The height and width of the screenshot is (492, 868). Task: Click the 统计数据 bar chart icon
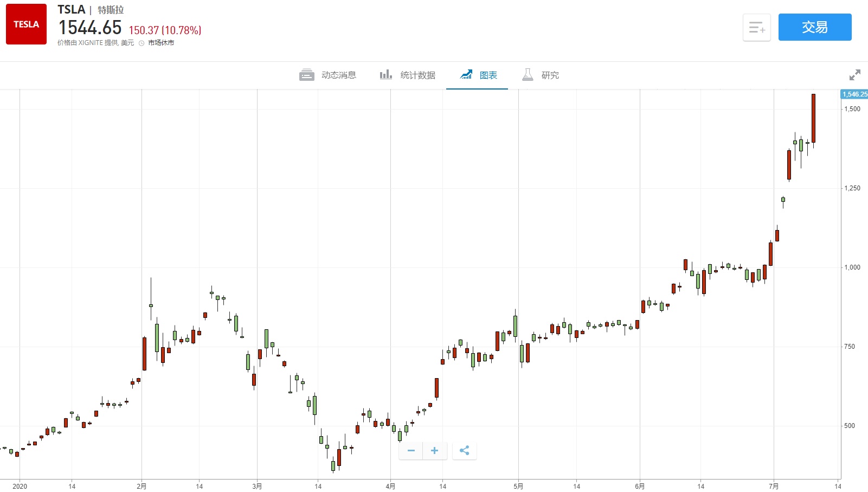click(385, 75)
